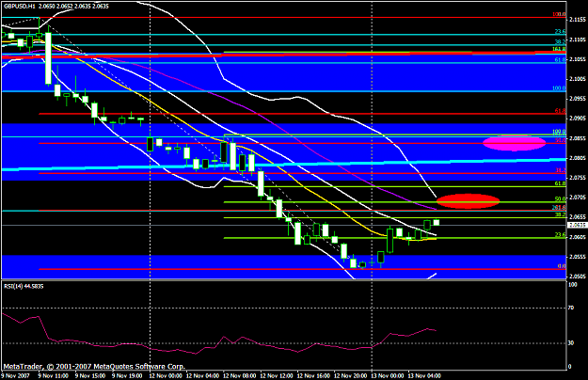Click the 12 Nov 08:00 time label

pos(239,375)
